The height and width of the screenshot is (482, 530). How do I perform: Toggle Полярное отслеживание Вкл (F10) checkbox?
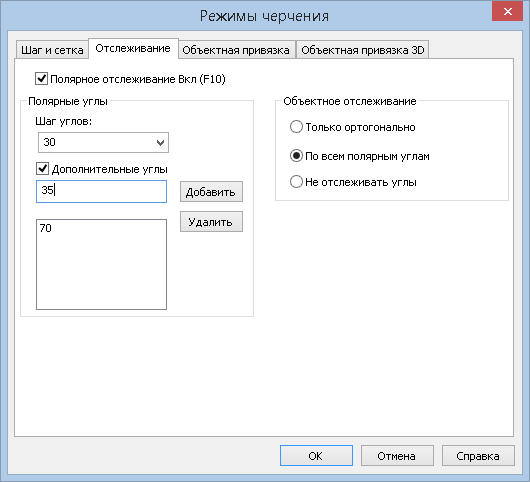41,79
